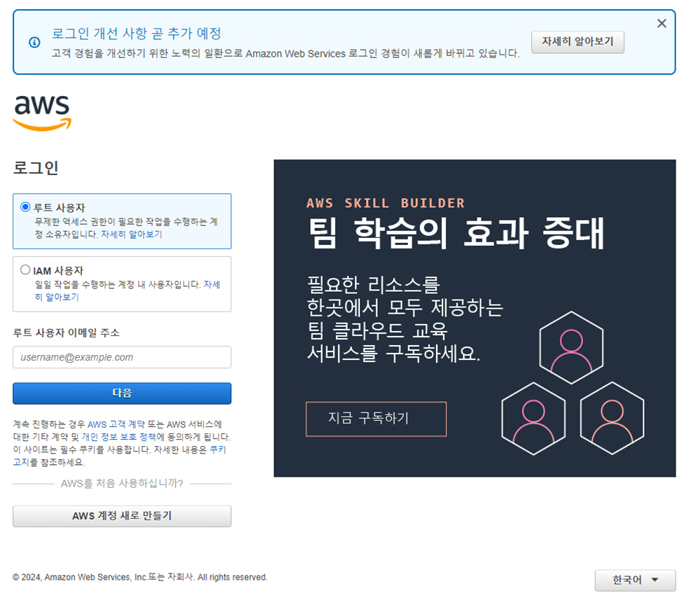Click AWS 계정 새로 만들기 button

pyautogui.click(x=122, y=516)
